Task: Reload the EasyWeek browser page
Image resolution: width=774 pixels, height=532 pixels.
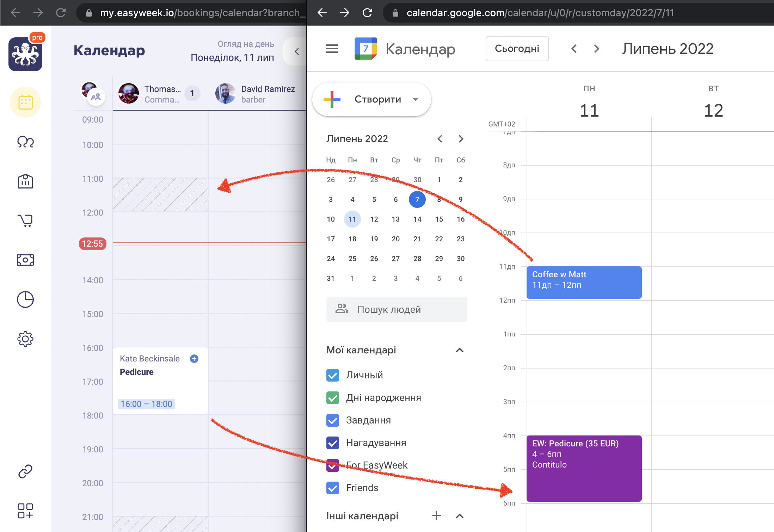Action: tap(61, 13)
